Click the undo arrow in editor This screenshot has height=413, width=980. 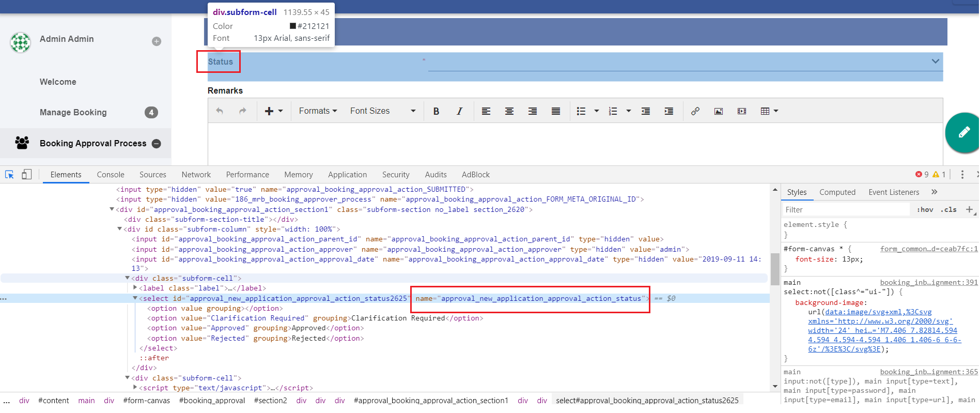click(x=220, y=111)
